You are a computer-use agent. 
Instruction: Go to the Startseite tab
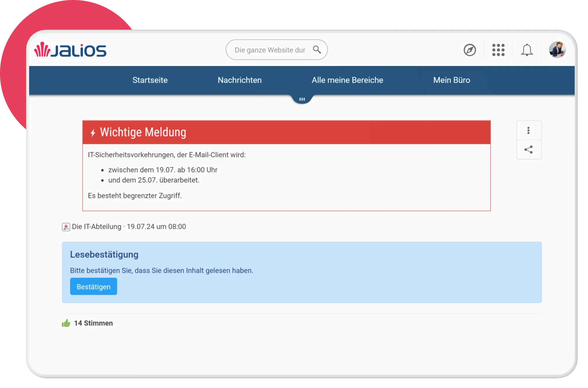click(150, 80)
